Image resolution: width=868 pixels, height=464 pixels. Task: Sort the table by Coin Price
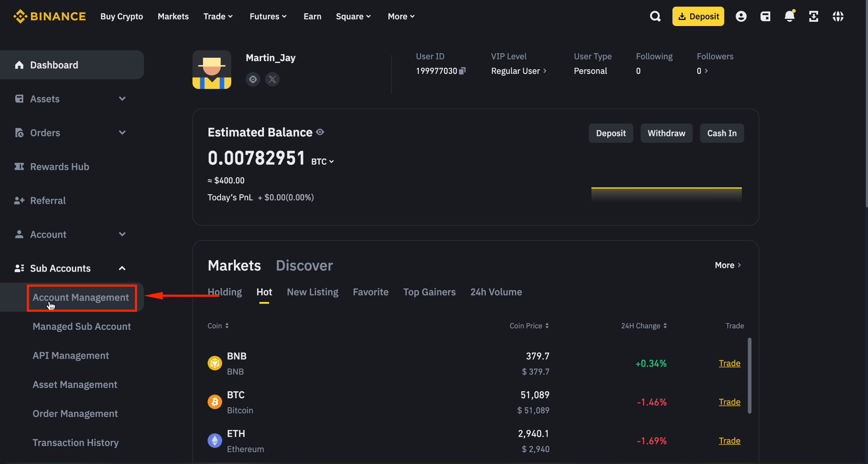(x=529, y=326)
